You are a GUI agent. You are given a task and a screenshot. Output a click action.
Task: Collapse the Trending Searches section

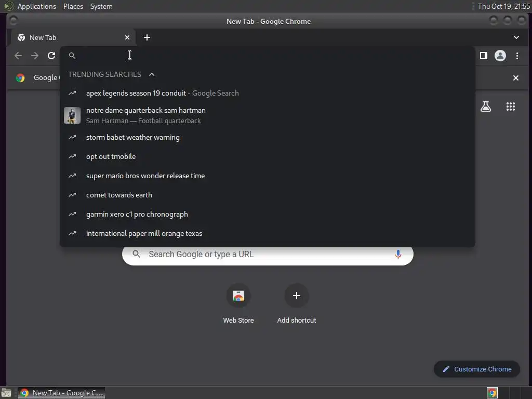(x=152, y=74)
